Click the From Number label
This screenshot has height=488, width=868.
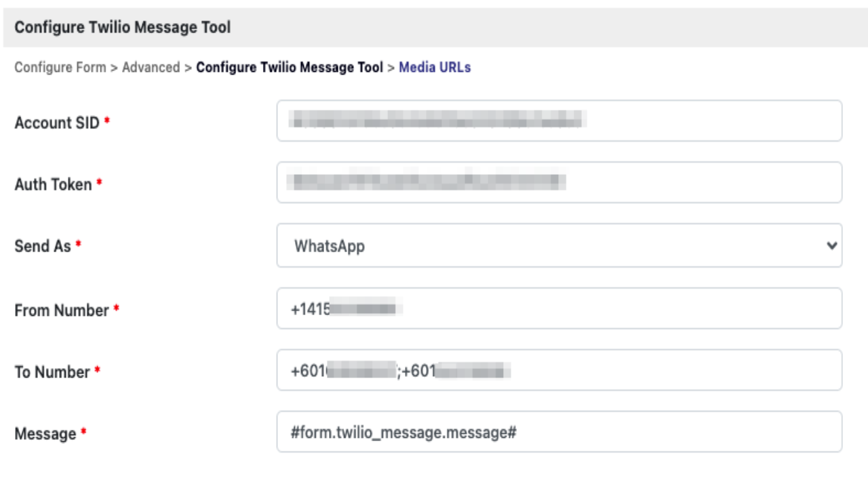tap(62, 310)
